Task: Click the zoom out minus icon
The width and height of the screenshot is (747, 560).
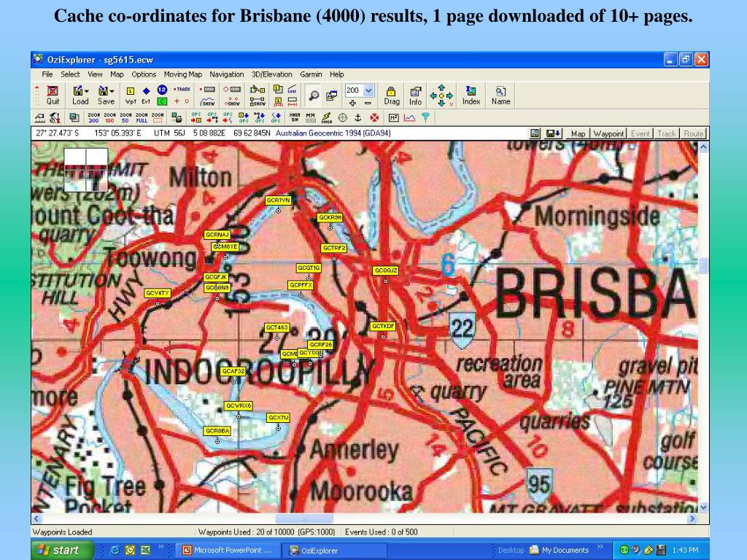Action: (x=368, y=103)
